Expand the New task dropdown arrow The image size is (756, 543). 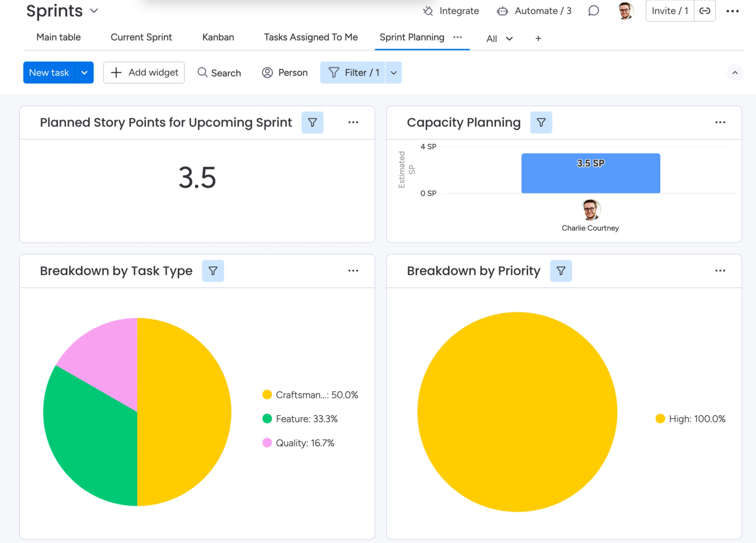tap(85, 72)
